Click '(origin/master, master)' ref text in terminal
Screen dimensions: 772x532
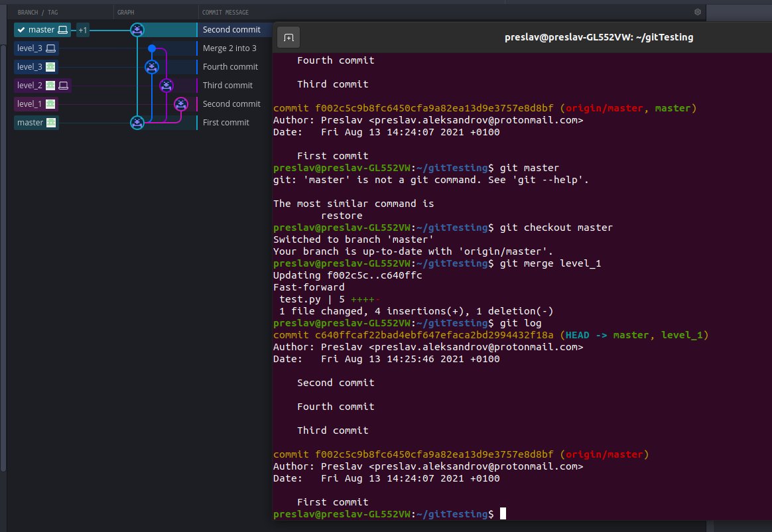[628, 108]
